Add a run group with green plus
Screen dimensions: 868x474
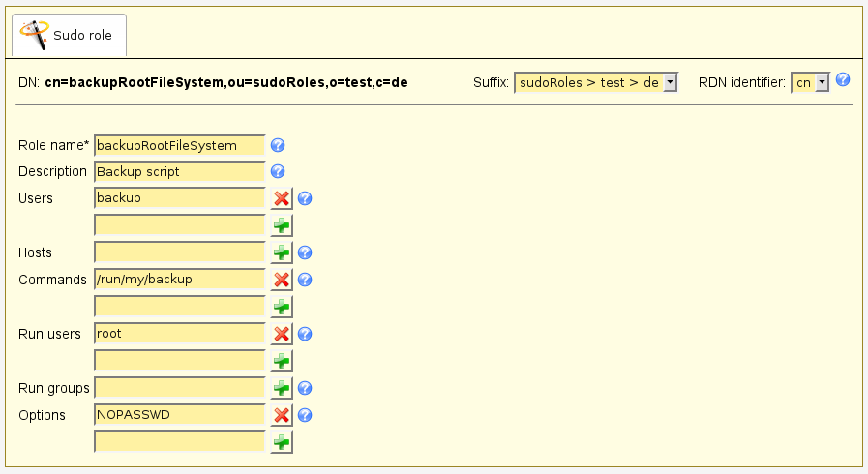[x=282, y=388]
